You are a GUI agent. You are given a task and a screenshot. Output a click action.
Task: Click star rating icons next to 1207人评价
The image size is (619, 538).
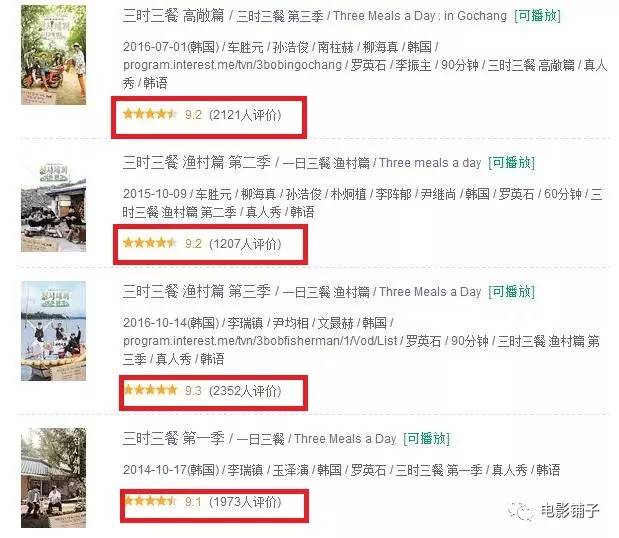[149, 243]
